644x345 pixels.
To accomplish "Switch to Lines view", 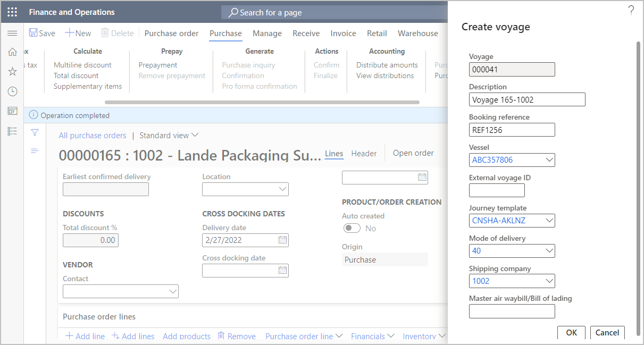I will coord(334,153).
